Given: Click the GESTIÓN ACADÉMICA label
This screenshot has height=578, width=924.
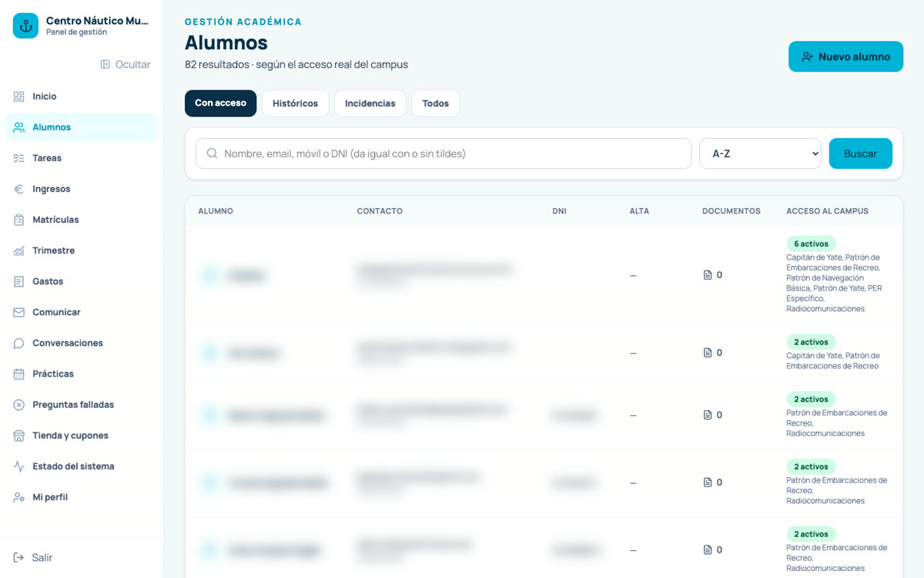Looking at the screenshot, I should point(243,22).
